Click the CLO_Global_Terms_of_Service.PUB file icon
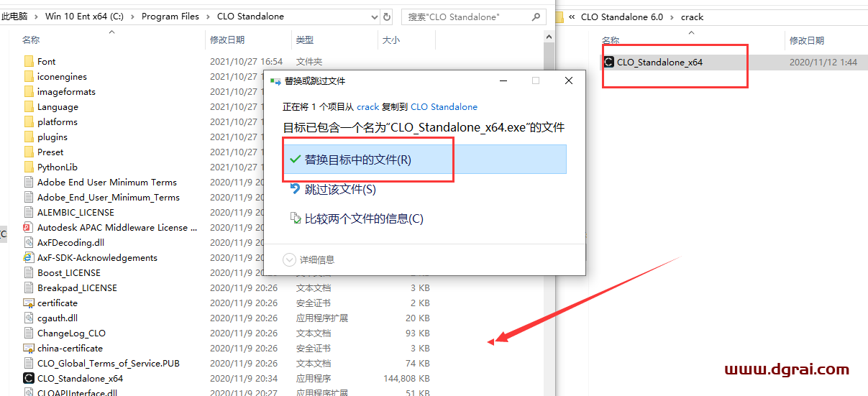Image resolution: width=868 pixels, height=396 pixels. tap(29, 364)
